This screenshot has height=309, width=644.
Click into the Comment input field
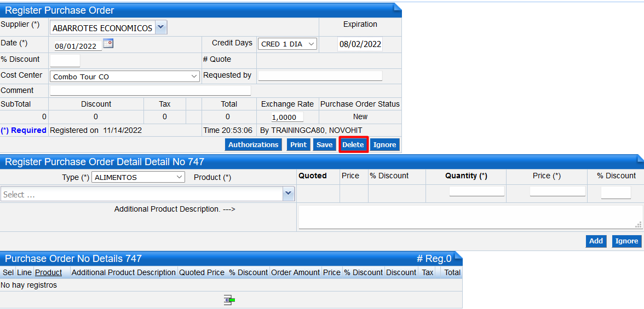pos(150,90)
